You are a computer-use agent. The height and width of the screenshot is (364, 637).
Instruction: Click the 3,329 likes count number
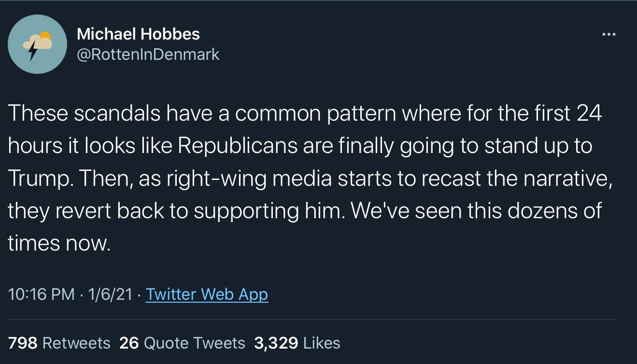coord(276,343)
